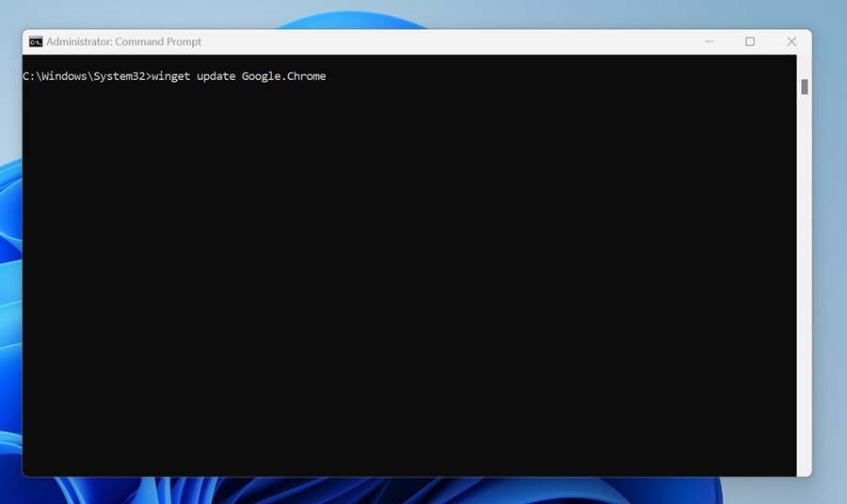Click the vertical scrollbar thumb
Screen dimensions: 847x504
coord(805,87)
